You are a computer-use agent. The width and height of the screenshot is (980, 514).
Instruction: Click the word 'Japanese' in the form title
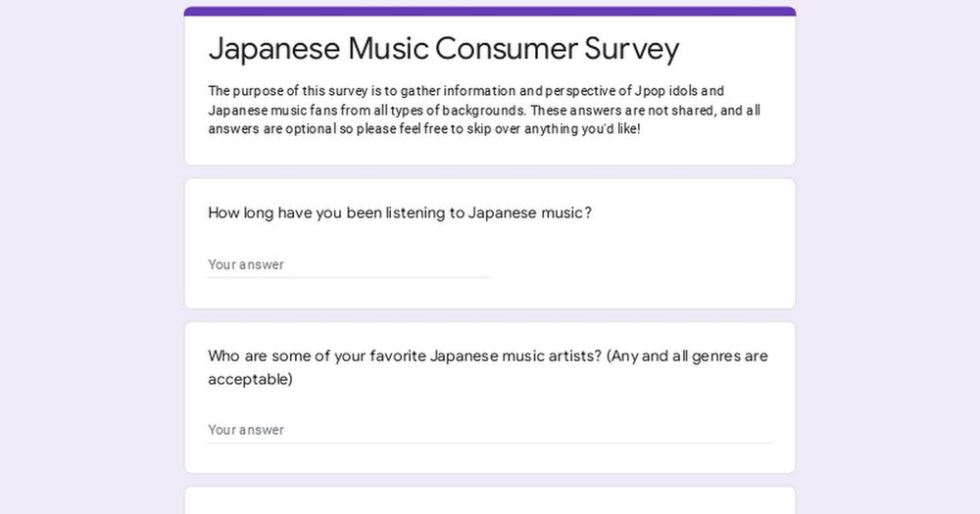tap(273, 49)
